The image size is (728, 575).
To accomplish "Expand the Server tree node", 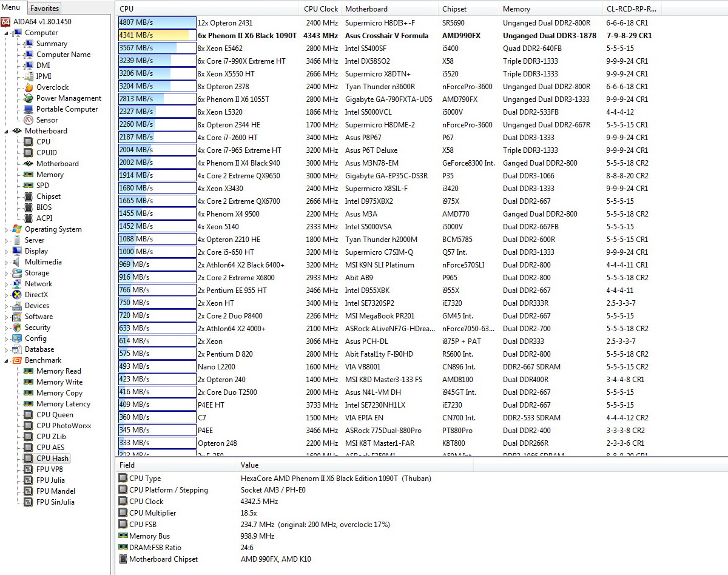I will pyautogui.click(x=7, y=241).
